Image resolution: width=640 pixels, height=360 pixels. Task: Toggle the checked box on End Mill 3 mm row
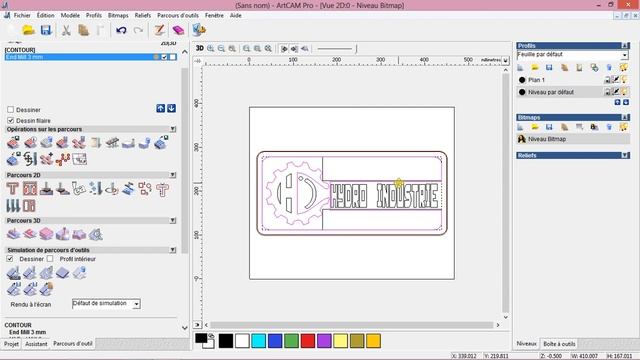pos(164,57)
